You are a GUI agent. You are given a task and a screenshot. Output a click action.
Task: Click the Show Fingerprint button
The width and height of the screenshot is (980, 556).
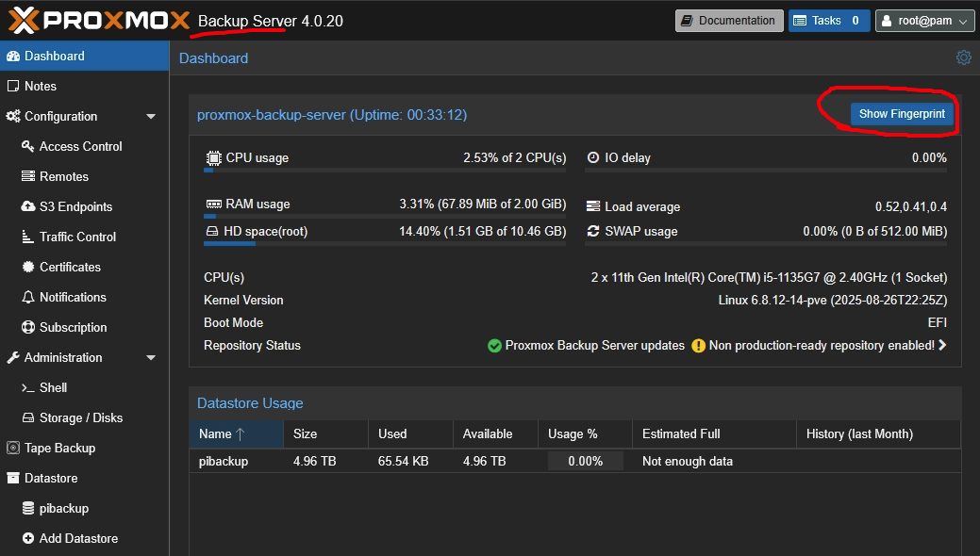coord(902,114)
